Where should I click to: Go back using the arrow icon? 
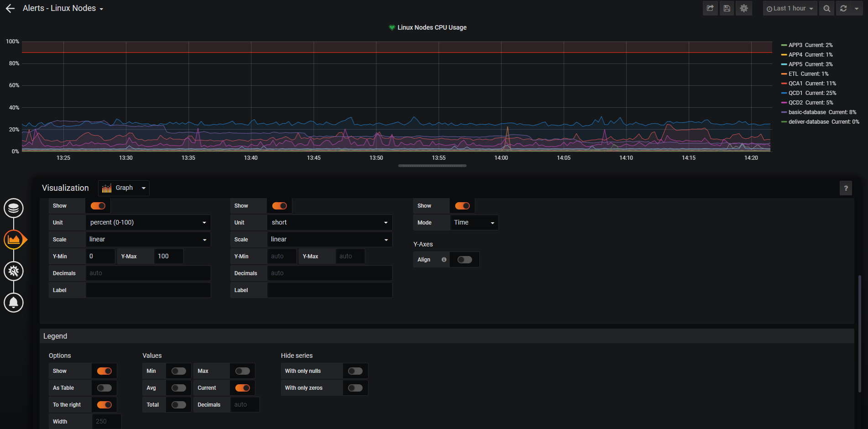click(x=10, y=8)
